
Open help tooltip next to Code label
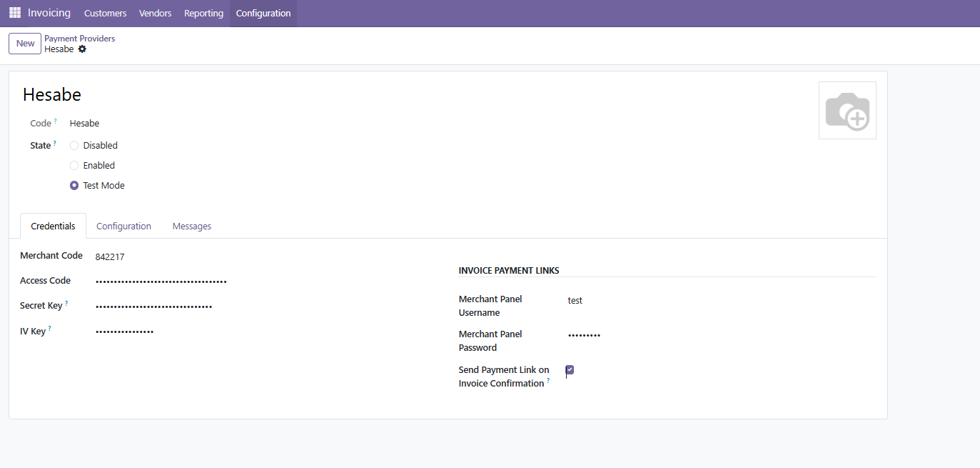pos(56,121)
